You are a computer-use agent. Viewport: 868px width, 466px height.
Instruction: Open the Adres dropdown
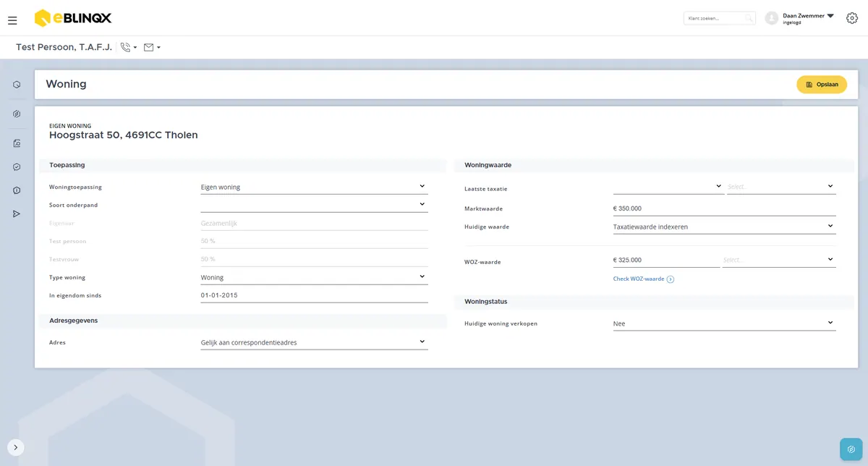coord(314,342)
